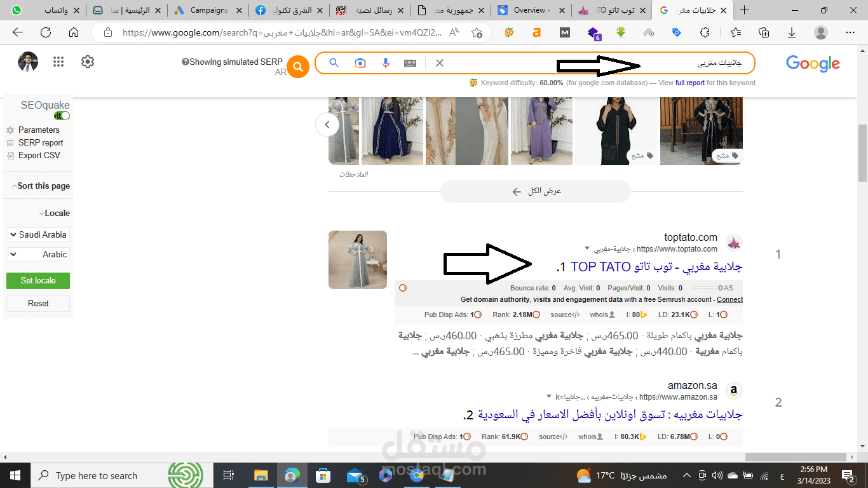The height and width of the screenshot is (488, 868).
Task: Clear the search box with X
Action: click(439, 63)
